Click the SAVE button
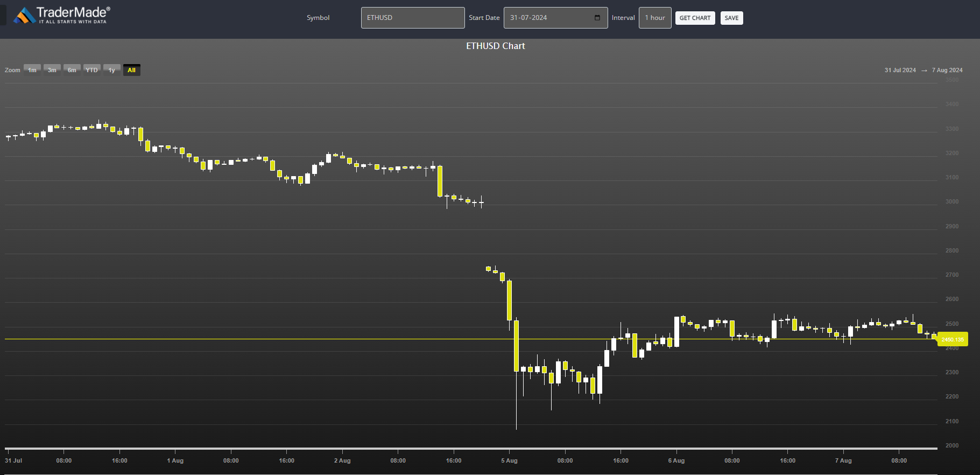Viewport: 980px width, 475px height. pyautogui.click(x=731, y=18)
